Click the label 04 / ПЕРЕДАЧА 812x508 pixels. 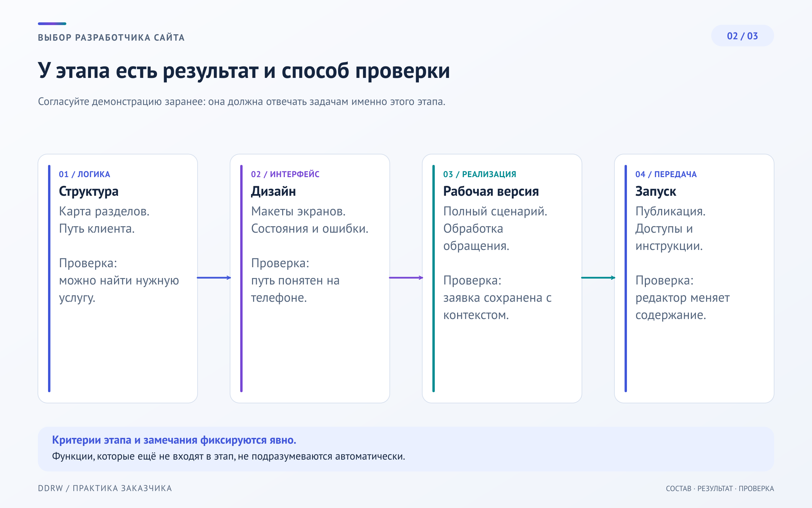pos(666,174)
